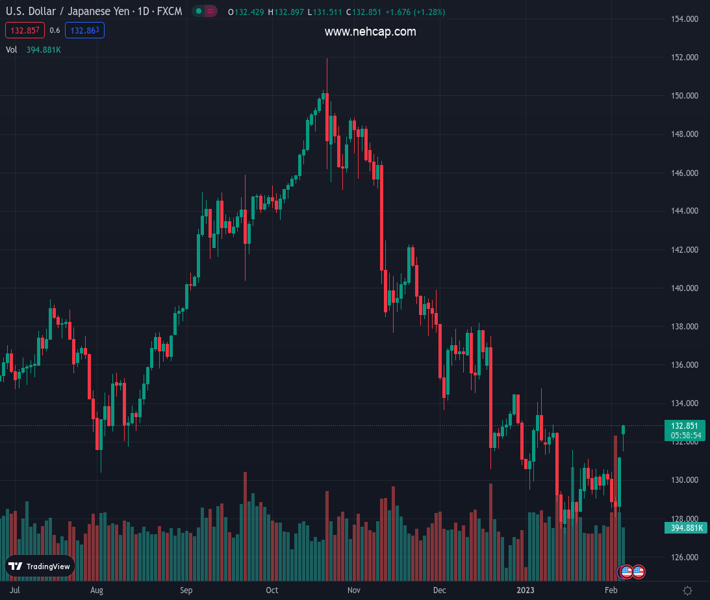Click the blue buy price 132.863 button
Screen dimensions: 710x600
[85, 31]
